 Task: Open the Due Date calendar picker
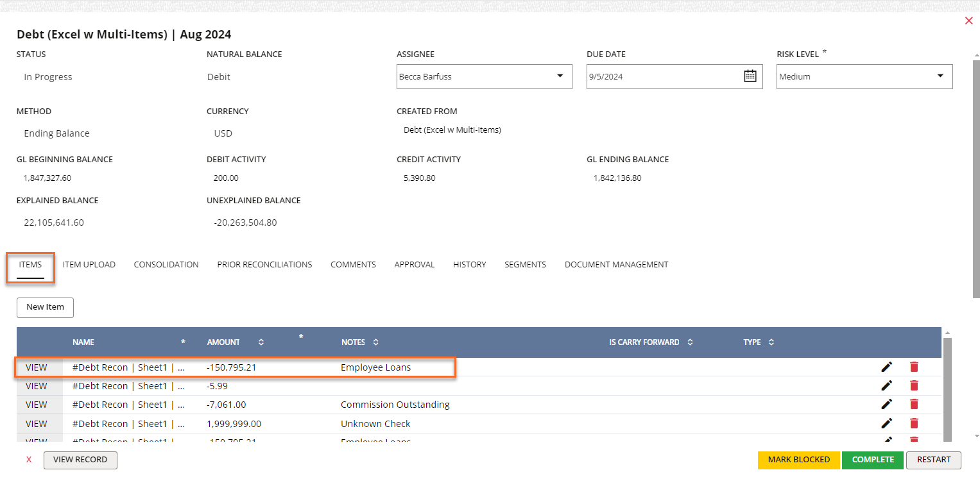(750, 76)
